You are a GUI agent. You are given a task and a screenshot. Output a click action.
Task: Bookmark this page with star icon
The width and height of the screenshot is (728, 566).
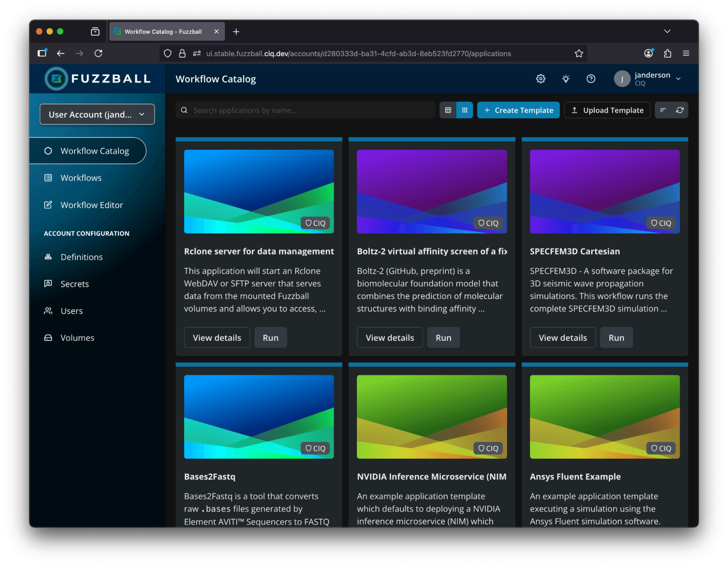point(579,54)
